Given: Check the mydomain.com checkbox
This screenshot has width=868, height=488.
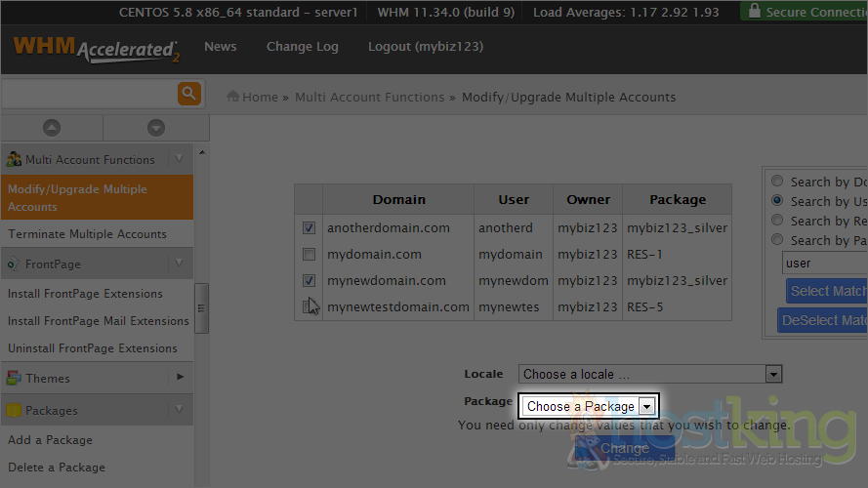Looking at the screenshot, I should point(309,255).
